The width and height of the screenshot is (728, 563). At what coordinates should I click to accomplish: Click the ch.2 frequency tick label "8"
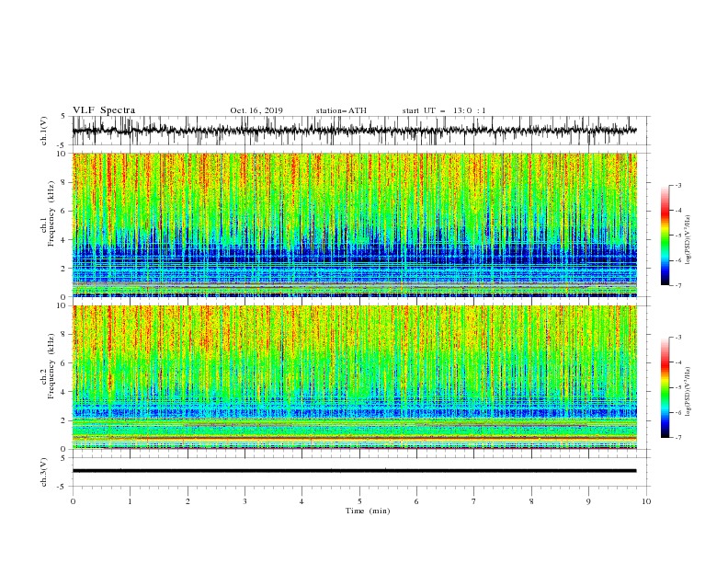click(65, 335)
